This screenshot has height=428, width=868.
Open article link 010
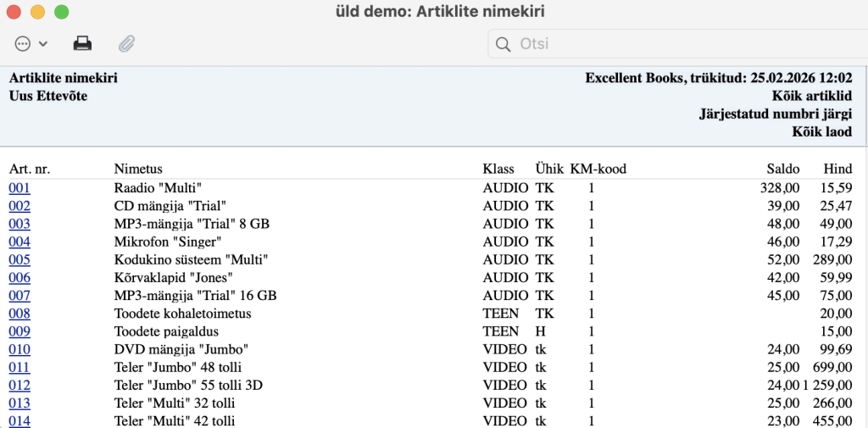point(19,349)
